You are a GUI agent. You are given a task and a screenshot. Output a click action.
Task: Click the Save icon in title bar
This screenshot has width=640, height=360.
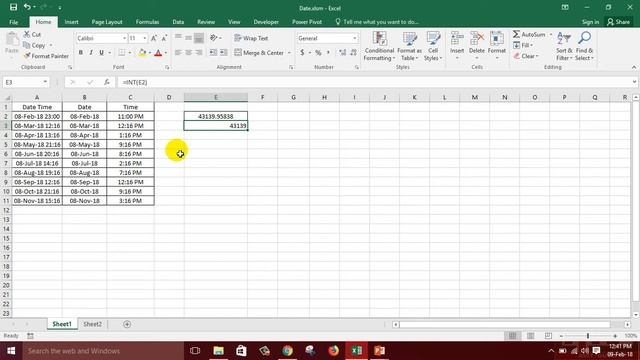pyautogui.click(x=13, y=7)
